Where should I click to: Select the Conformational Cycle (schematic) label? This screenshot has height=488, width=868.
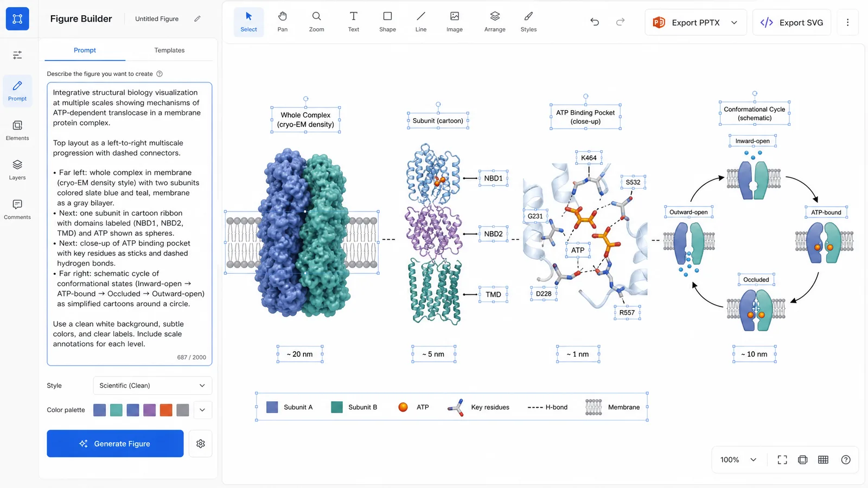(754, 113)
